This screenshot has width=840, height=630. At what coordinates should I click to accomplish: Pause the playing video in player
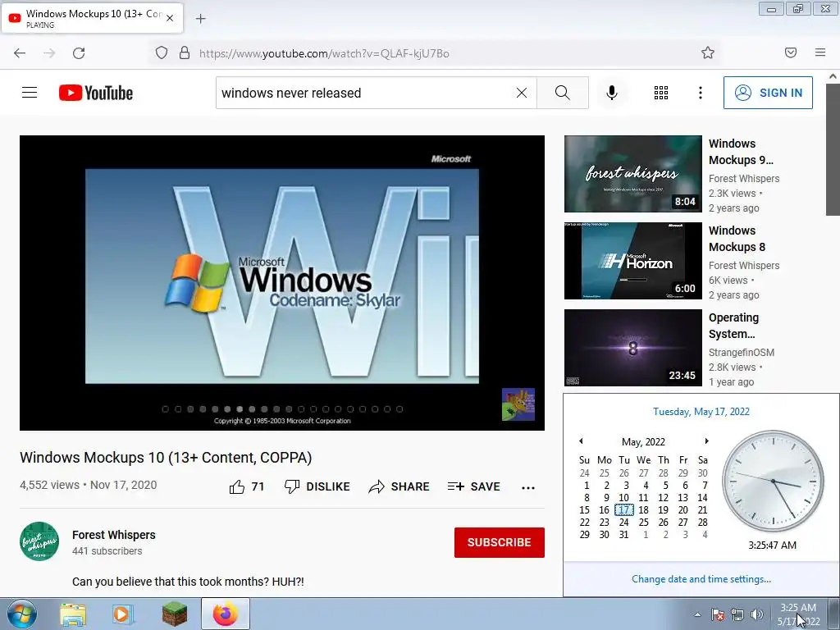pos(282,282)
